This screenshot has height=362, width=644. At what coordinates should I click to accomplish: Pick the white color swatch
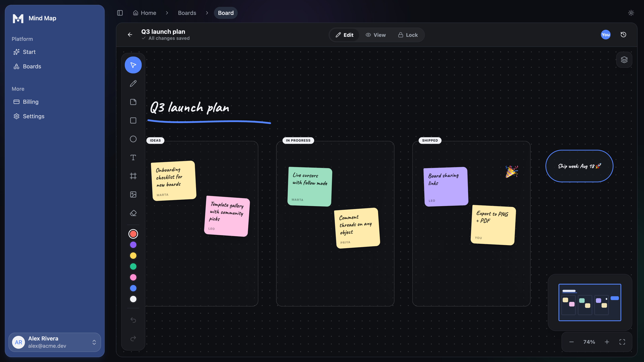click(x=133, y=299)
